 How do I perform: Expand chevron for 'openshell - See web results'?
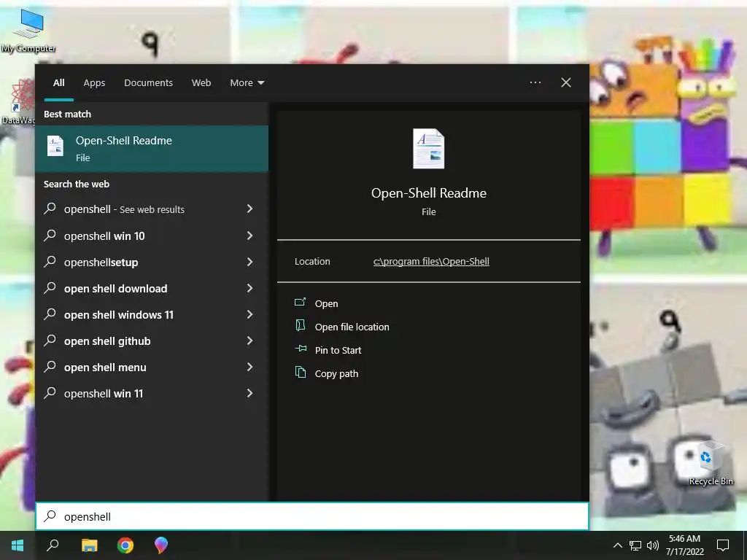[x=249, y=209]
